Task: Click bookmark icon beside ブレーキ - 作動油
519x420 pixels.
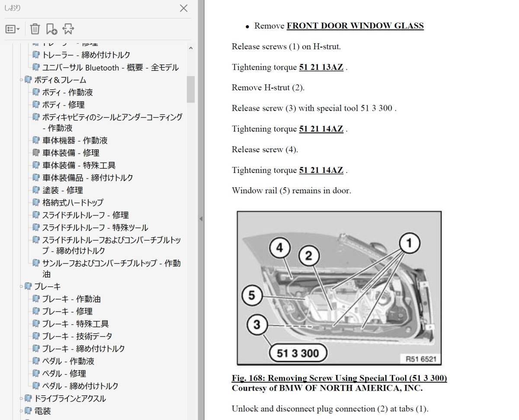Action: point(36,299)
